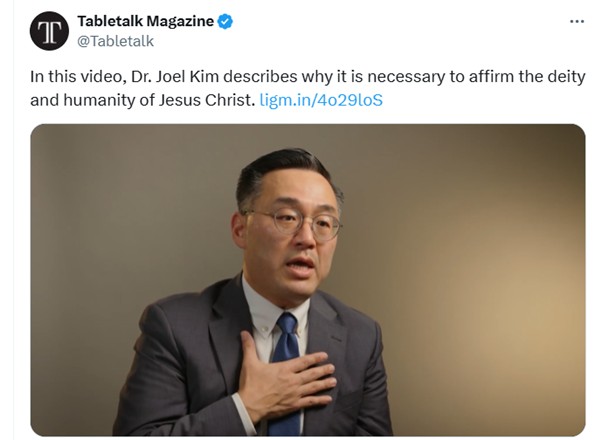The height and width of the screenshot is (440, 602).
Task: Open tweet via the first text line
Action: click(x=308, y=77)
